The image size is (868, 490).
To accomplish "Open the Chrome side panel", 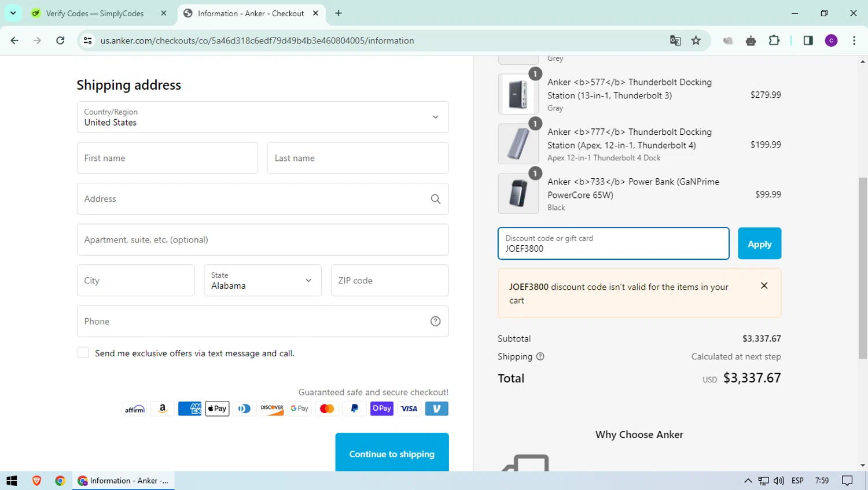I will pos(808,40).
